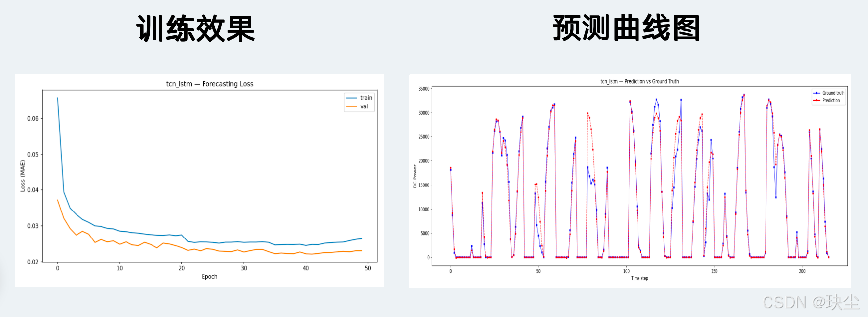The height and width of the screenshot is (317, 868).
Task: Click the 'train' legend entry
Action: pyautogui.click(x=359, y=98)
